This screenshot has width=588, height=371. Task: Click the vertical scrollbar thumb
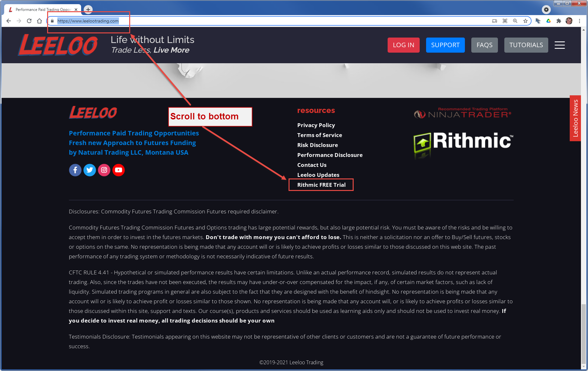(x=584, y=334)
